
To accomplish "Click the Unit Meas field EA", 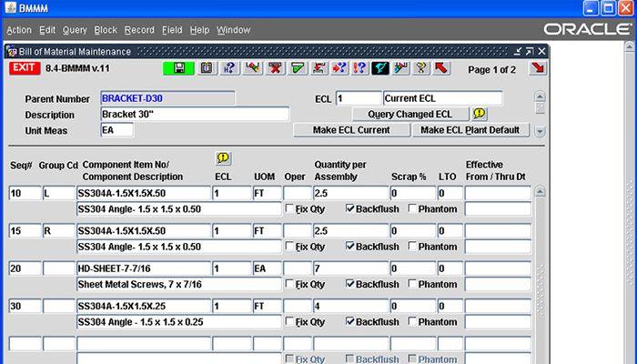I will (116, 130).
